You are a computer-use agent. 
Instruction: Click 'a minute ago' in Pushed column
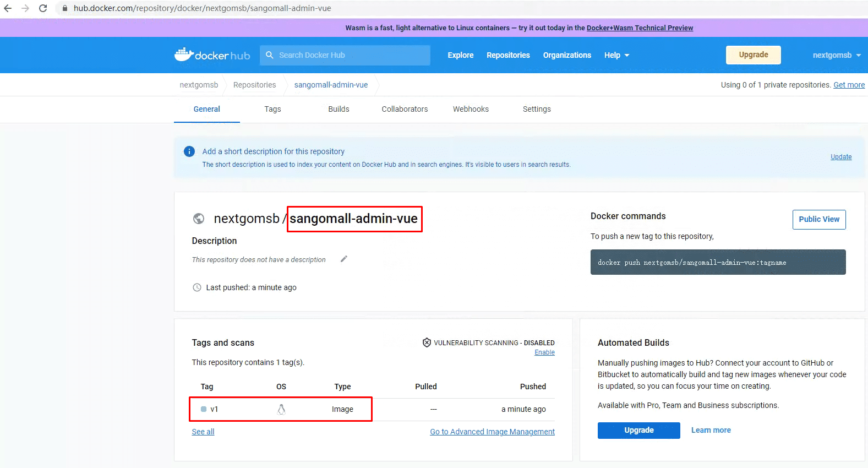coord(523,409)
